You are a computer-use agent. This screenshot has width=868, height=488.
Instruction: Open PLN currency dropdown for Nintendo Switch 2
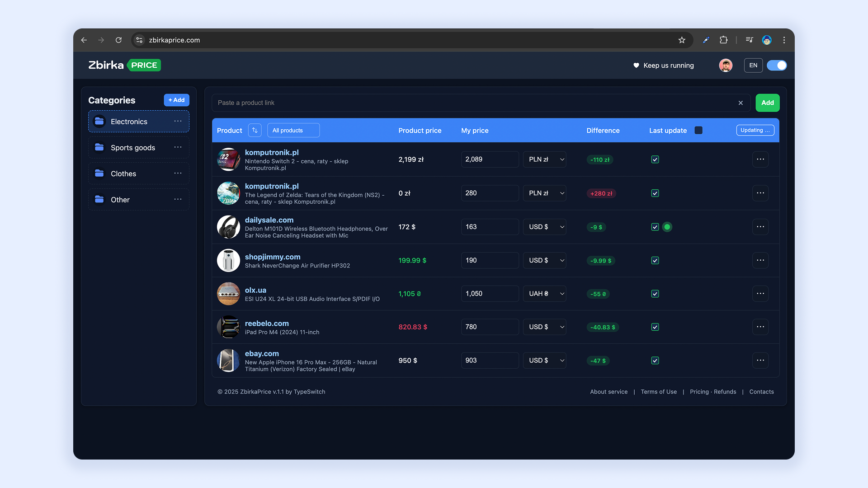coord(545,160)
